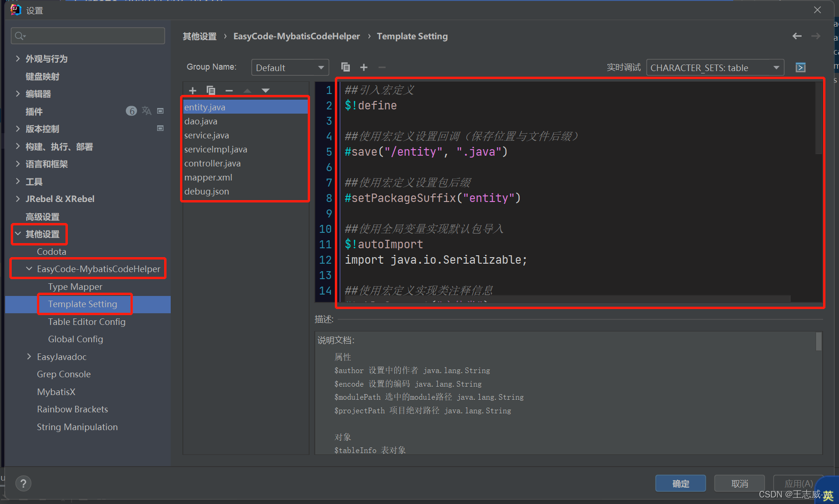Click 取消 to cancel dialog

click(739, 483)
